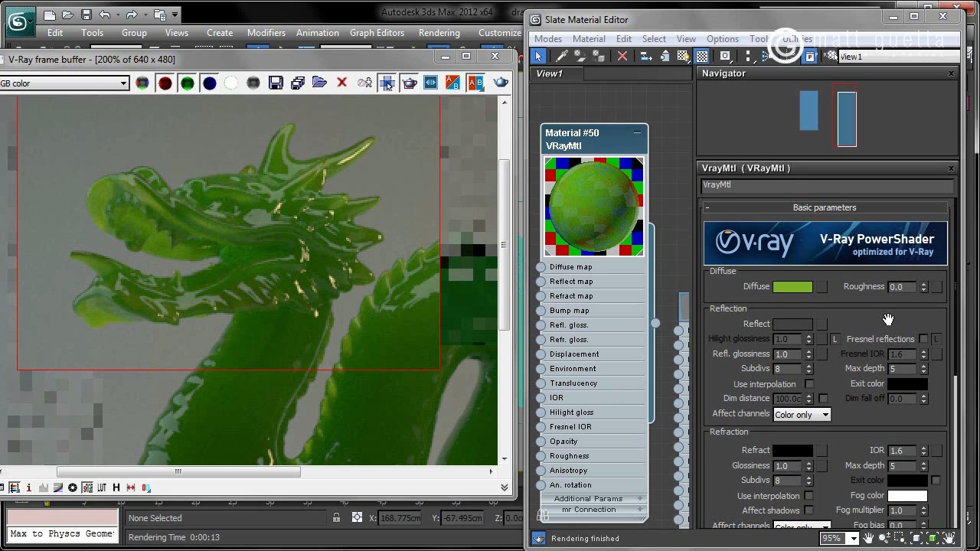
Task: Collapse the Basic parameters rollout
Action: click(x=707, y=208)
